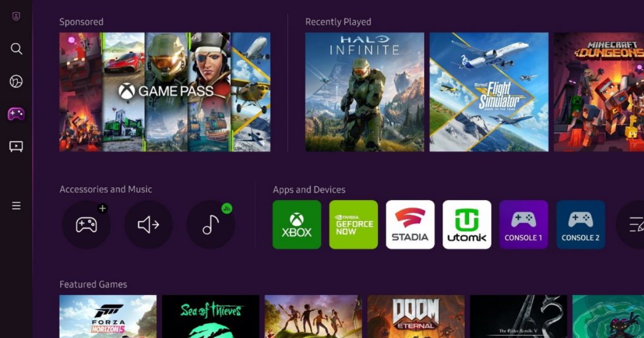Select Console 1

[x=523, y=225]
